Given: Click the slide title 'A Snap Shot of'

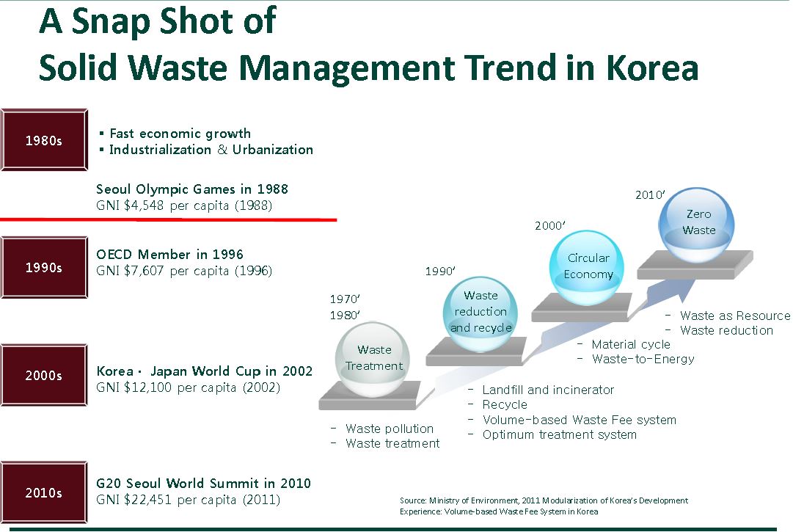Looking at the screenshot, I should click(158, 21).
